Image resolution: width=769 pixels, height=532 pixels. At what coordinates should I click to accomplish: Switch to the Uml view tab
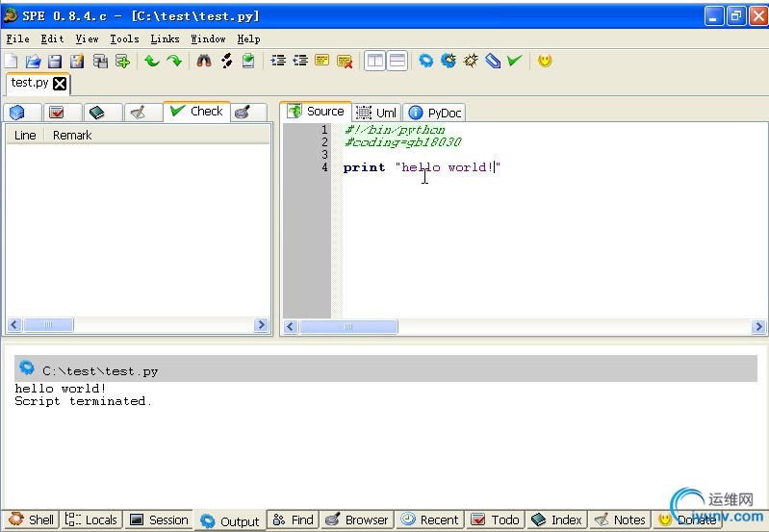pyautogui.click(x=376, y=113)
